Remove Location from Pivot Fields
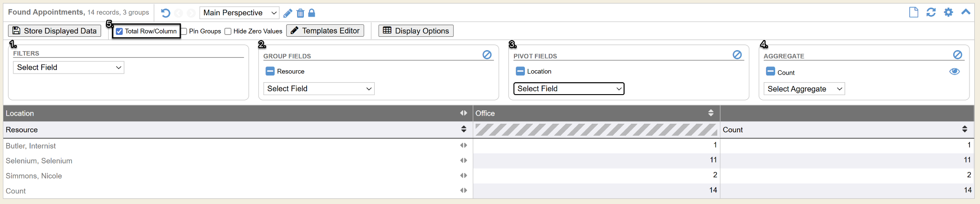This screenshot has width=980, height=204. [x=520, y=71]
